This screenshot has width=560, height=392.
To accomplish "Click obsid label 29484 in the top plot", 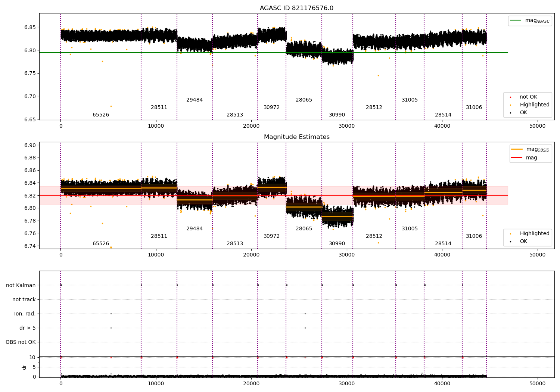I will pyautogui.click(x=195, y=100).
